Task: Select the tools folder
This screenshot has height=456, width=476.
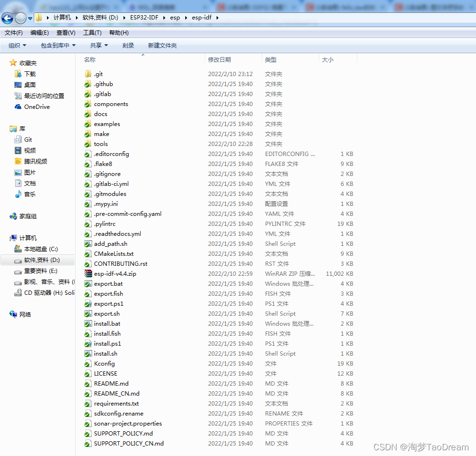Action: pyautogui.click(x=101, y=144)
